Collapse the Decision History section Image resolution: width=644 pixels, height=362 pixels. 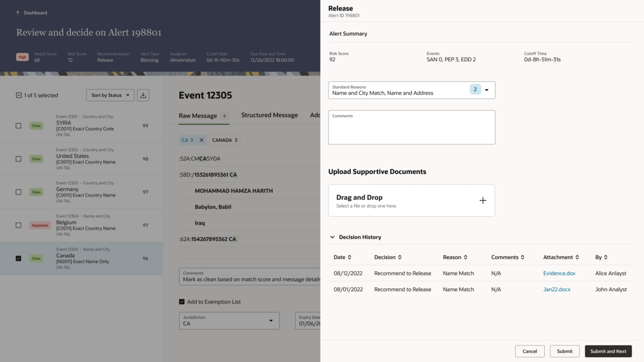[333, 237]
